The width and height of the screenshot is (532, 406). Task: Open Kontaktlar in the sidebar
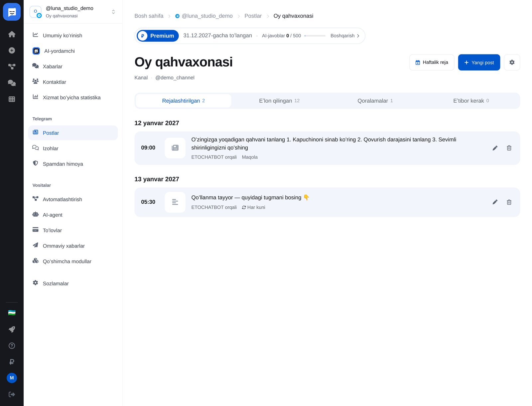coord(73,82)
